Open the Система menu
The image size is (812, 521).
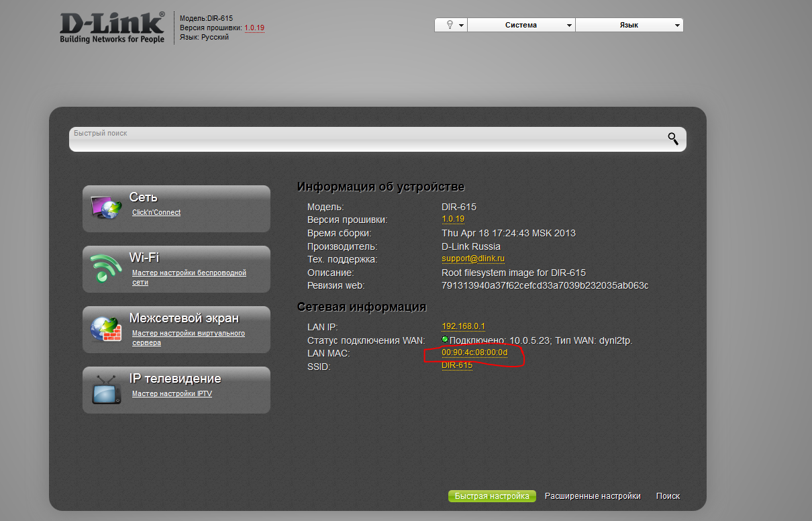tap(521, 25)
